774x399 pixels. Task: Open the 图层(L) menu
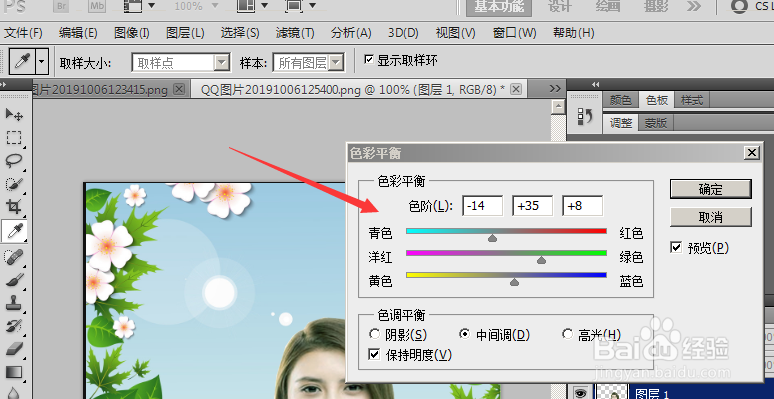point(185,33)
